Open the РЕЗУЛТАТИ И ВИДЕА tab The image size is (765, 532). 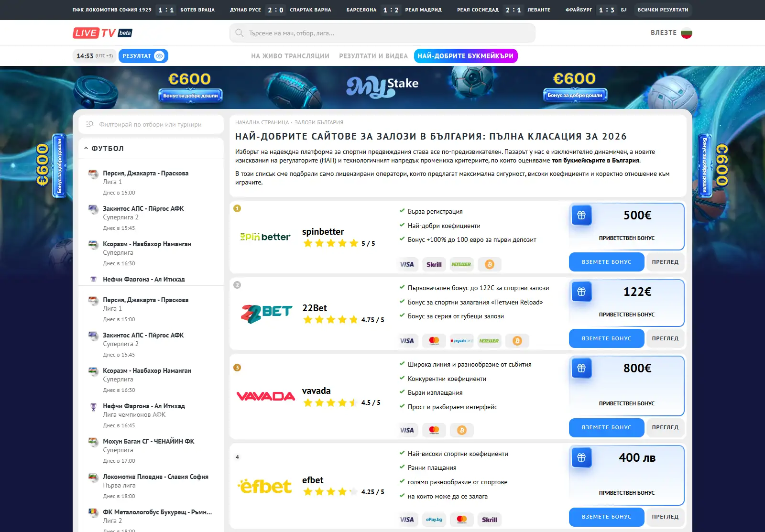point(373,56)
